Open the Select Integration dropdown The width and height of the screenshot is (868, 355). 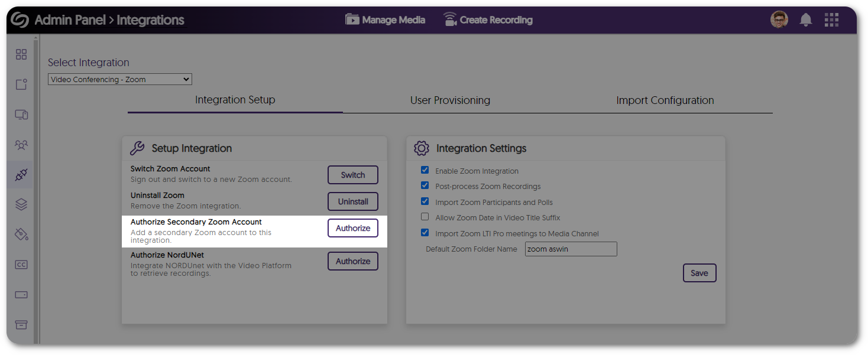click(x=119, y=79)
